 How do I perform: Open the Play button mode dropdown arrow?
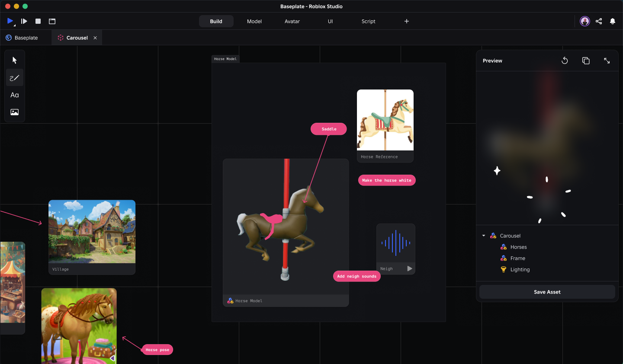pyautogui.click(x=15, y=26)
